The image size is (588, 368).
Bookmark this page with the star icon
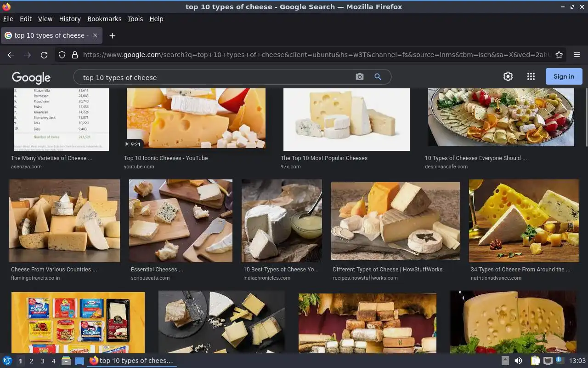click(x=559, y=55)
